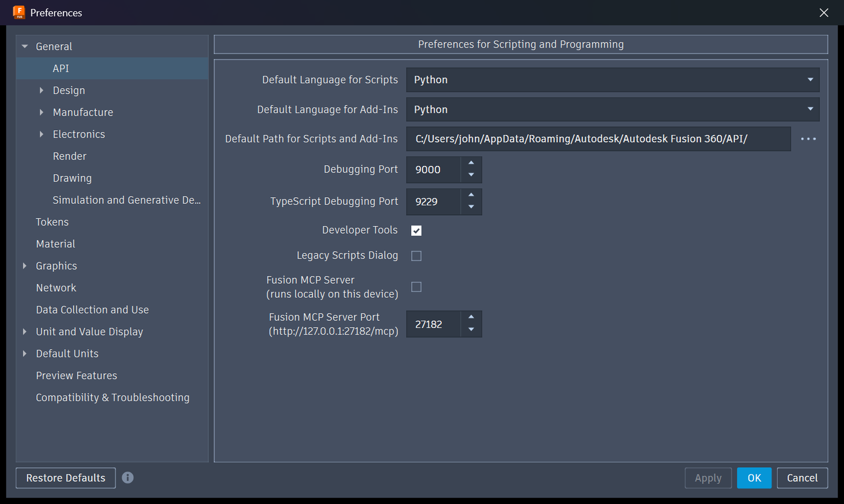
Task: Select the General label in tree
Action: pyautogui.click(x=54, y=46)
